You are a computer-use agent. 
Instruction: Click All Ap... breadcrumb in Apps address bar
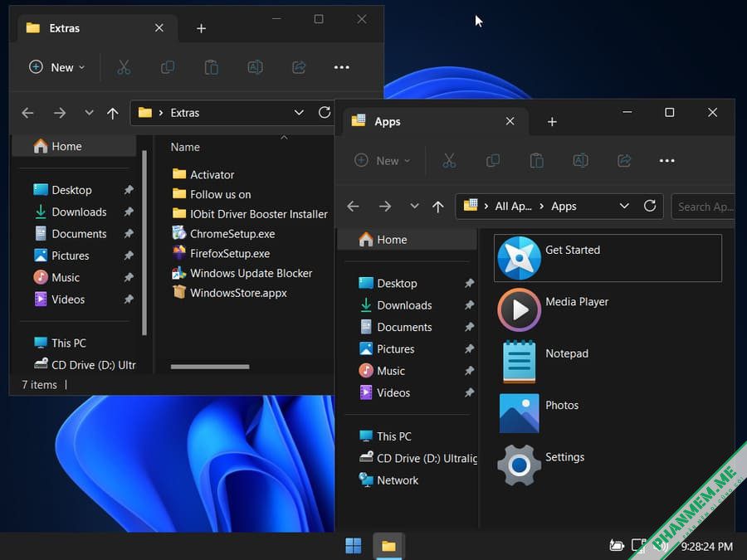[x=513, y=207]
